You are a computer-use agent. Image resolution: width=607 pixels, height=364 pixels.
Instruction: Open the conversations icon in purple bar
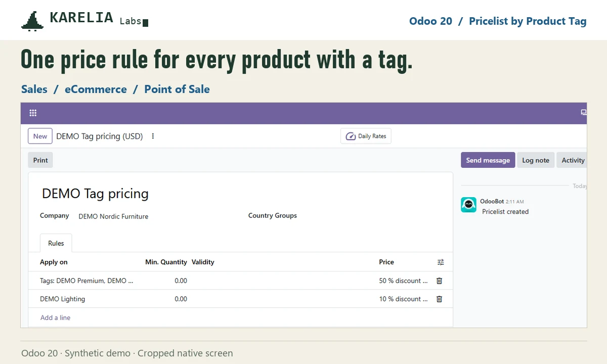[x=583, y=113]
